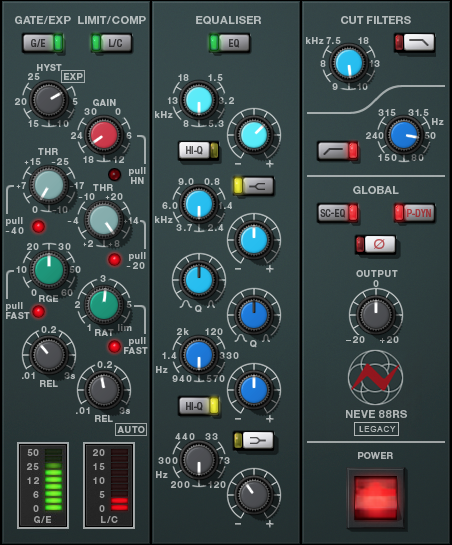Click the high band kHz frequency knob
The image size is (452, 545).
point(199,100)
